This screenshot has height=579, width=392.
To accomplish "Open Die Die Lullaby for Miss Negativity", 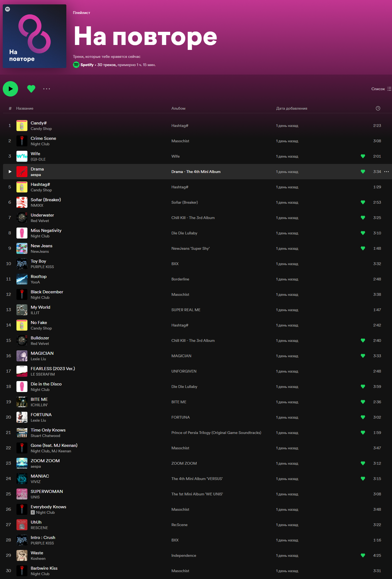I will point(184,233).
